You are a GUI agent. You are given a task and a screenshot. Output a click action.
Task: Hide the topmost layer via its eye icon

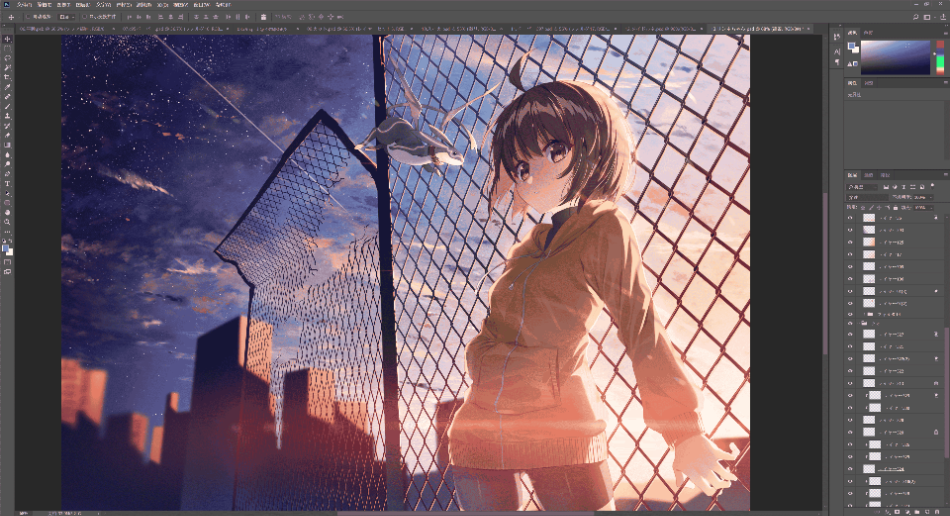coord(850,218)
